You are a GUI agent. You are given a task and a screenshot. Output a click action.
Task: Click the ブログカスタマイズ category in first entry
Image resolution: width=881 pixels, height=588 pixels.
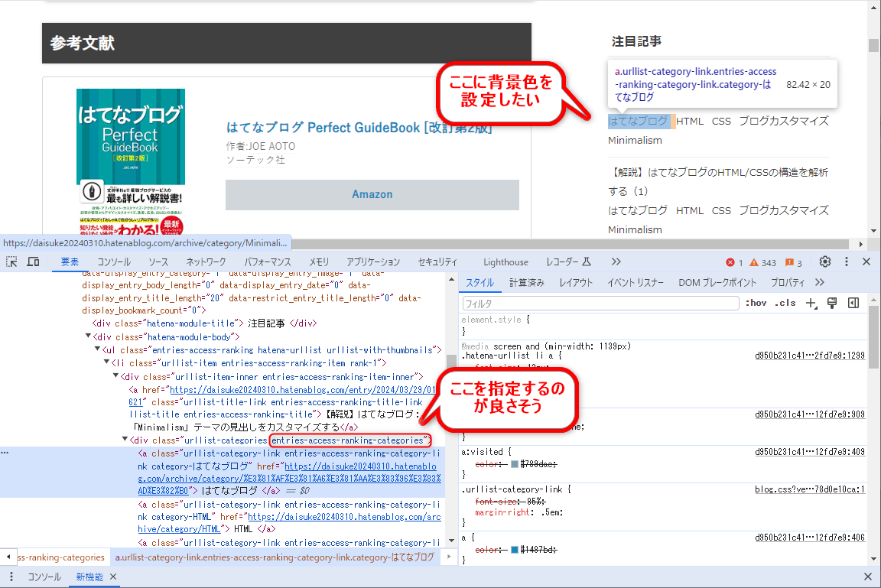point(784,122)
